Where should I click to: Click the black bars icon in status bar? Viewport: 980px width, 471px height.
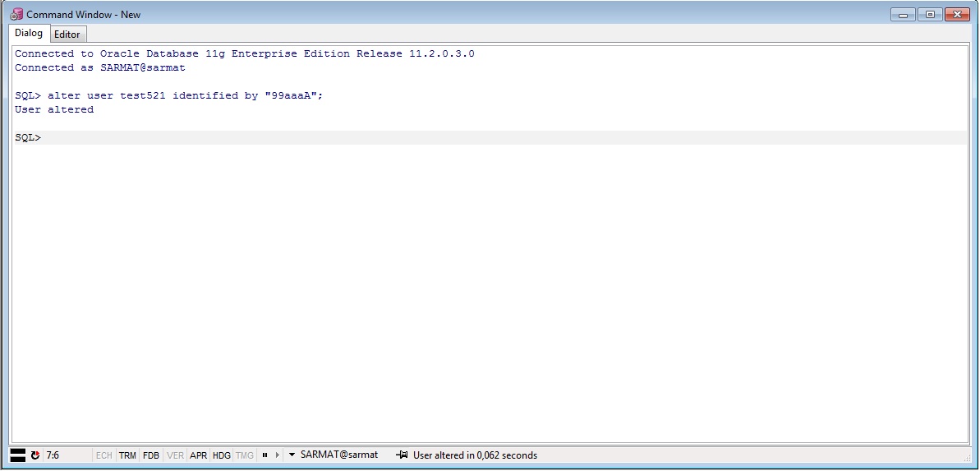[x=17, y=455]
